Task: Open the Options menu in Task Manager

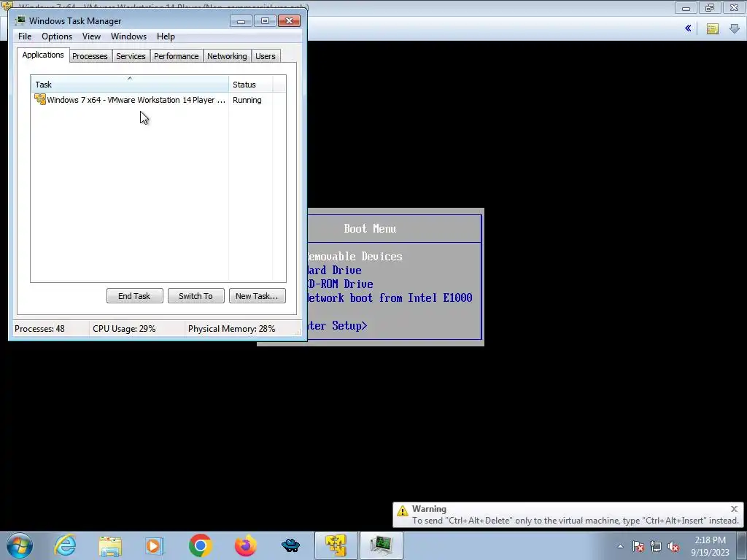Action: 57,36
